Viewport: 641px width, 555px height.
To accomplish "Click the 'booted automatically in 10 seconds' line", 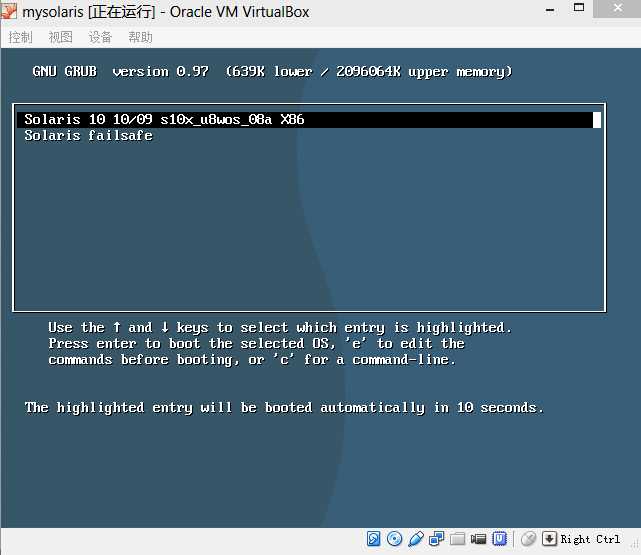I will pos(284,407).
